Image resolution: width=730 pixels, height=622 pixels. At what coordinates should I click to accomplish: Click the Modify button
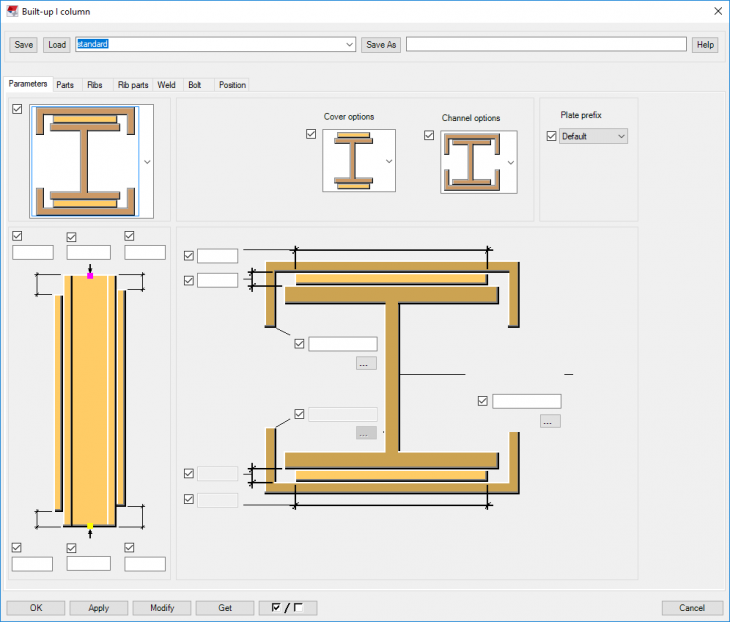162,608
